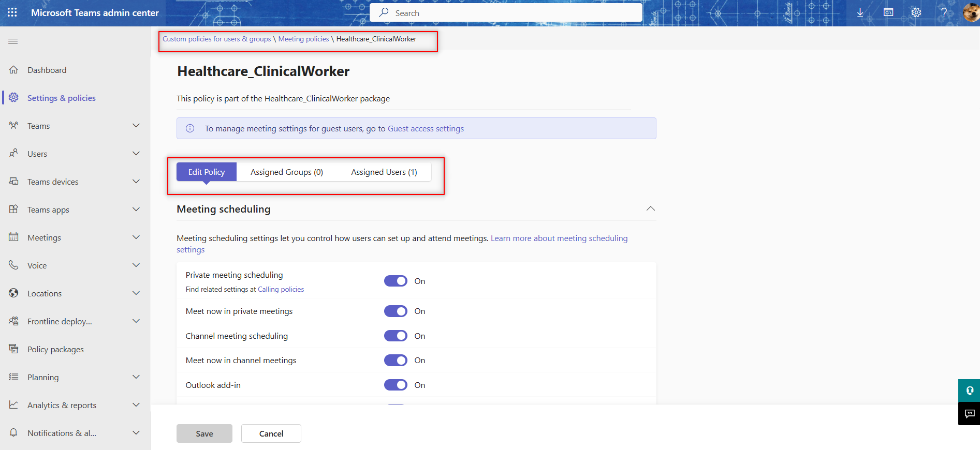980x450 pixels.
Task: Open settings gear in top header
Action: click(x=916, y=12)
